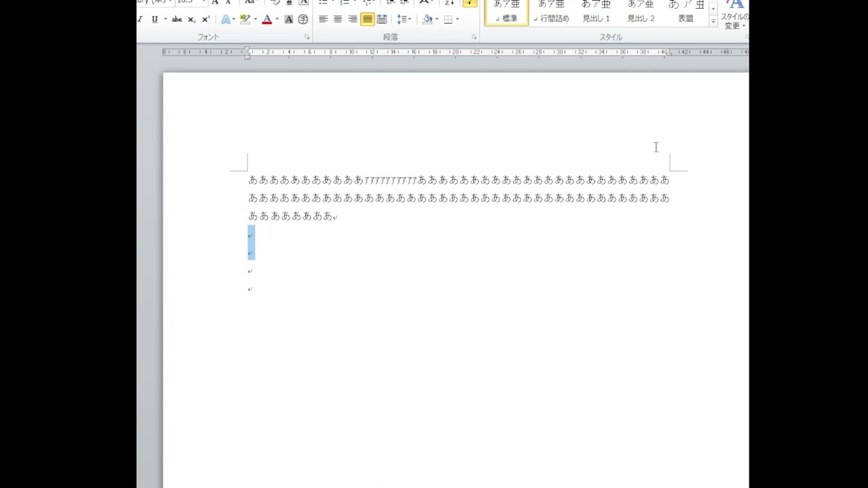868x488 pixels.
Task: Apply subscript formatting
Action: pos(191,20)
